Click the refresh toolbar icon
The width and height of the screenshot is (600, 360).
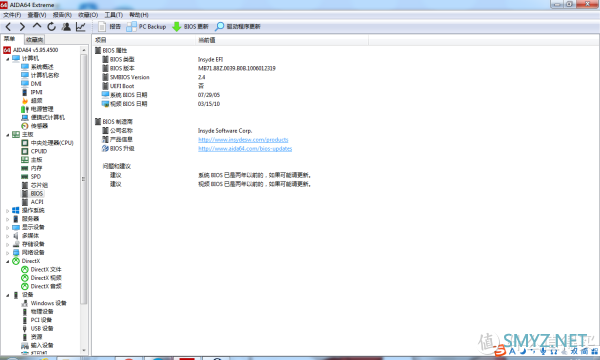51,26
